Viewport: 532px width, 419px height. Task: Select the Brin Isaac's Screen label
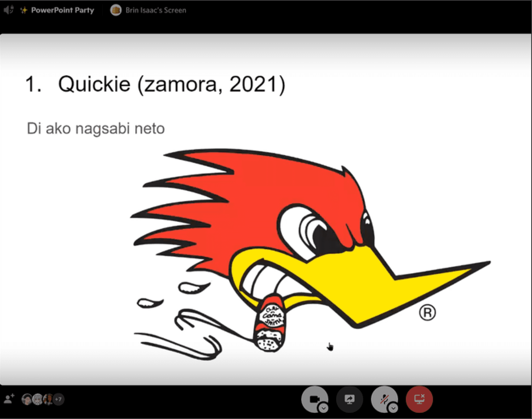[156, 10]
